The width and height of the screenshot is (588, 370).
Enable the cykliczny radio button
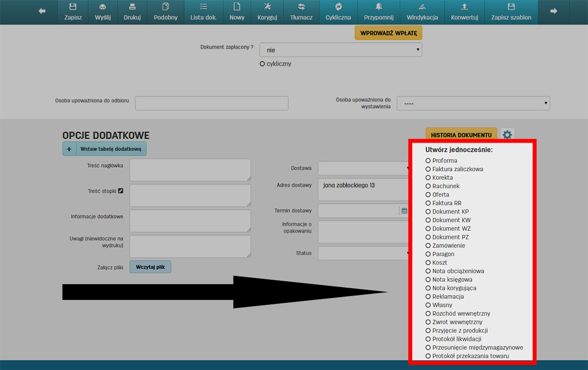pyautogui.click(x=262, y=64)
